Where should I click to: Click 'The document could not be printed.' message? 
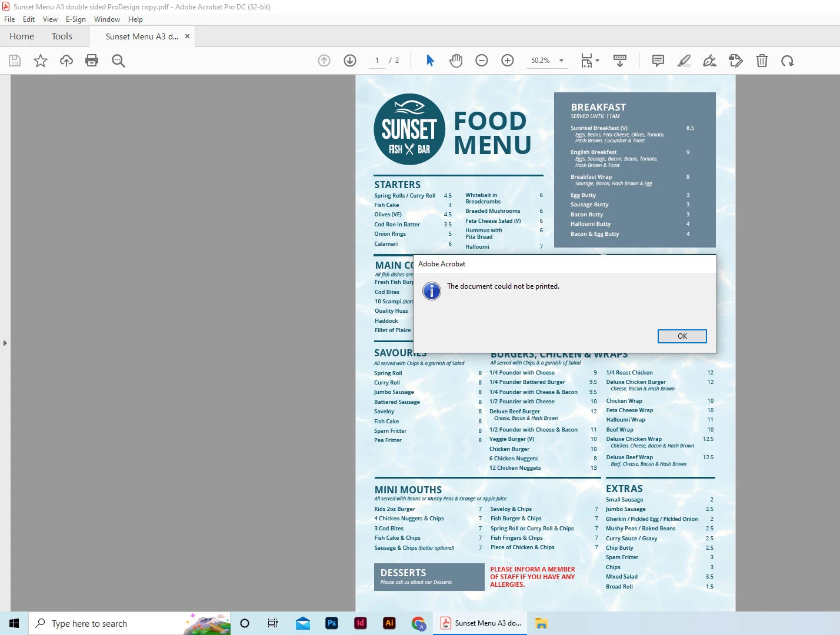[x=503, y=286]
